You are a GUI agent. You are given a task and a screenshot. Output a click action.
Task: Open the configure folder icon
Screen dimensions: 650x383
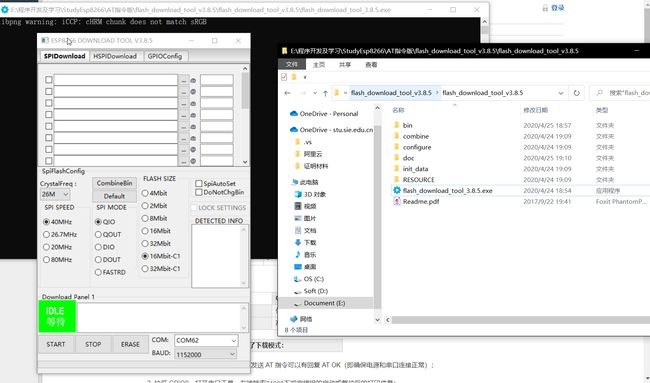click(x=396, y=147)
